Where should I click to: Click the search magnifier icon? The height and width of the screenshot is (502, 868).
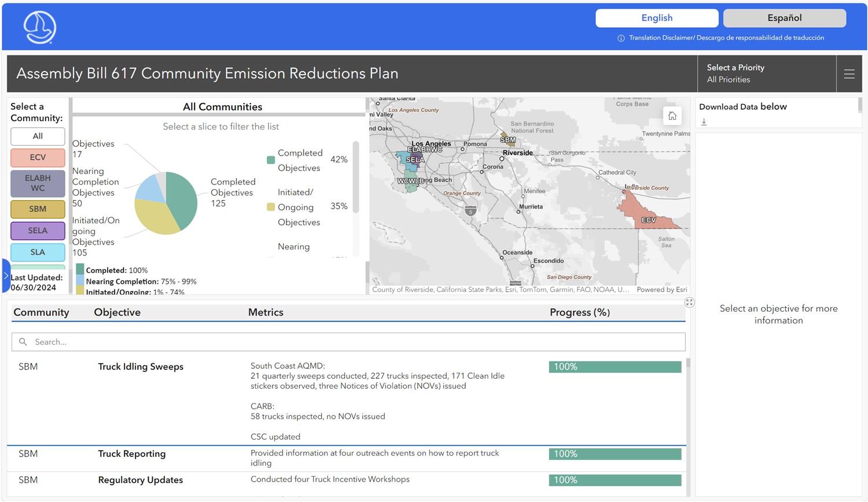[x=23, y=342]
